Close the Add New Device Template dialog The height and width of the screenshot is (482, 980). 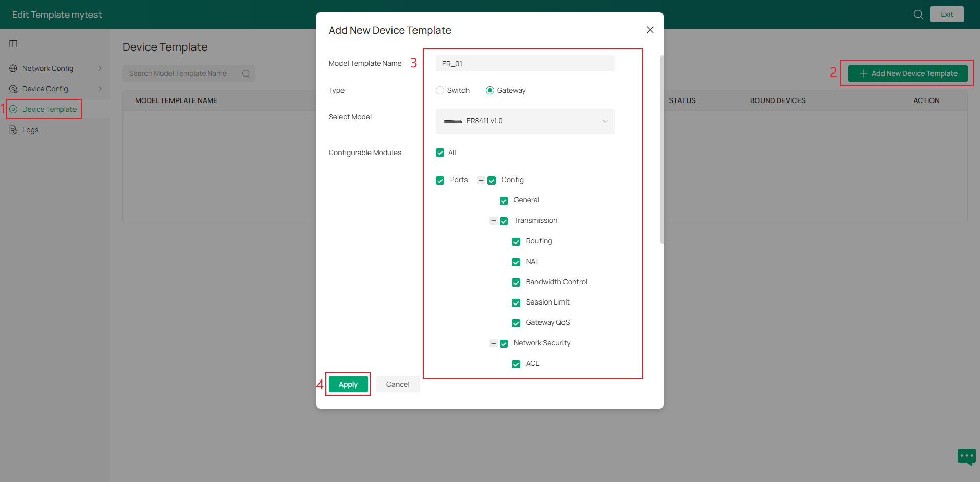click(x=650, y=30)
